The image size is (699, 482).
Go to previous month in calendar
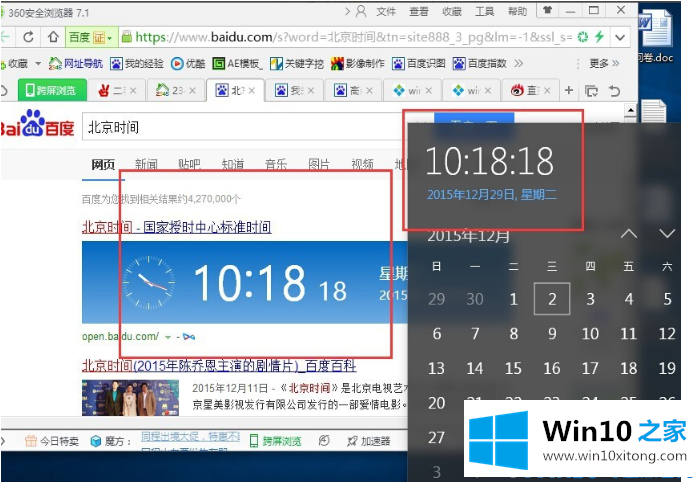[x=629, y=234]
